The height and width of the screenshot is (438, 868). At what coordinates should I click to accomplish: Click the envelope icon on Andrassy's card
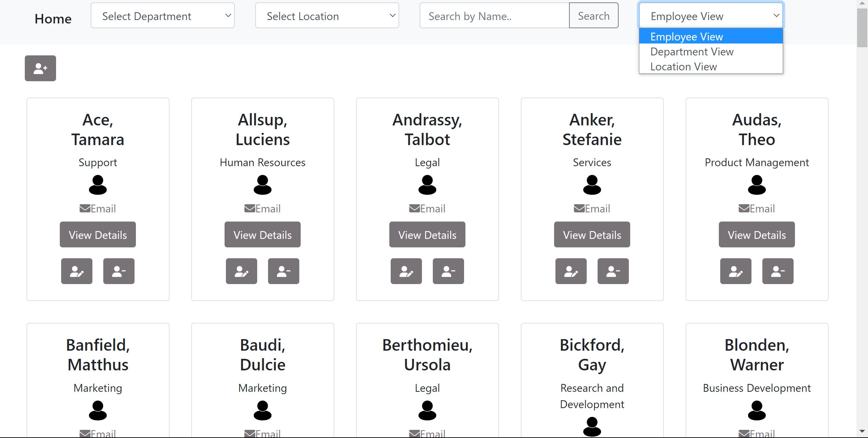click(414, 208)
